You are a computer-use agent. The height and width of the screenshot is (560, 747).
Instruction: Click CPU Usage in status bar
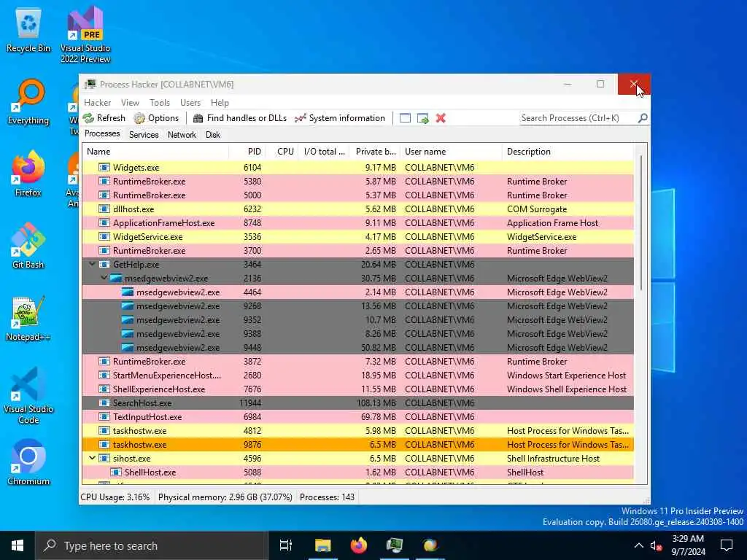[115, 497]
